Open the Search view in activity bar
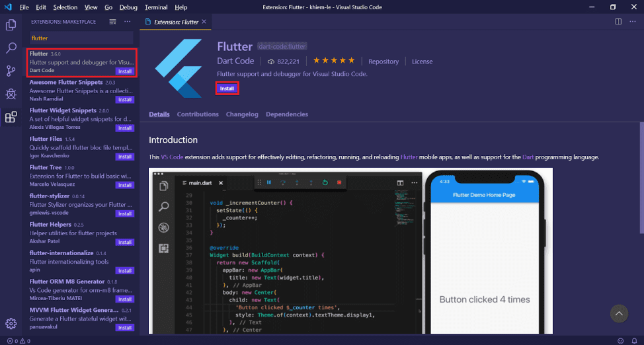 pos(11,48)
